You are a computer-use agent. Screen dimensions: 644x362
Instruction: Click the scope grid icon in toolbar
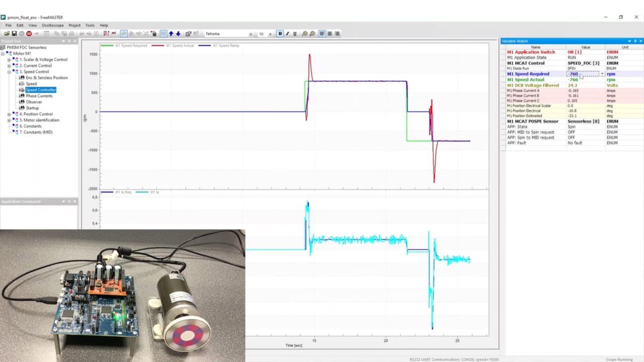click(x=163, y=34)
